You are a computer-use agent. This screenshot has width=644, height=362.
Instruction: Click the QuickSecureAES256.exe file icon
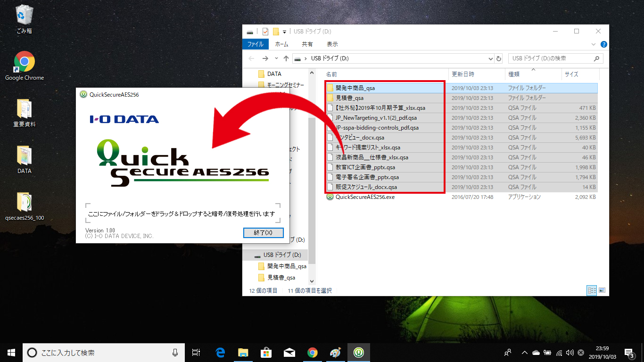tap(330, 197)
